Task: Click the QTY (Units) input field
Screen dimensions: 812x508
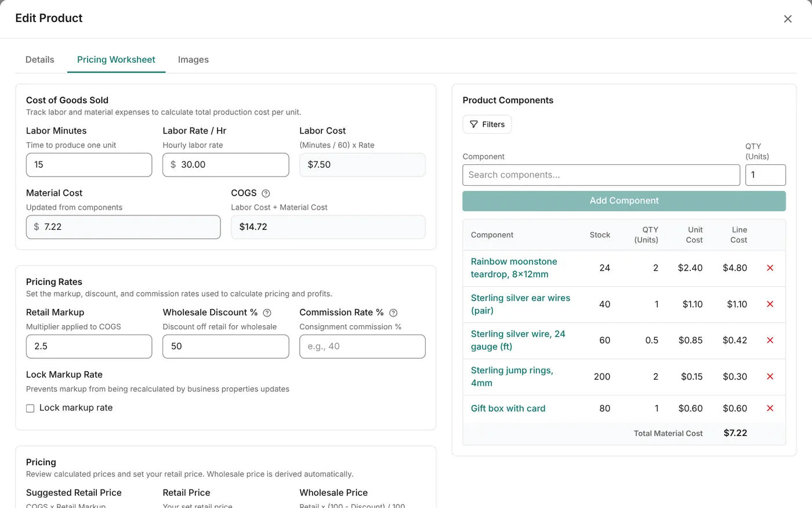Action: [766, 175]
